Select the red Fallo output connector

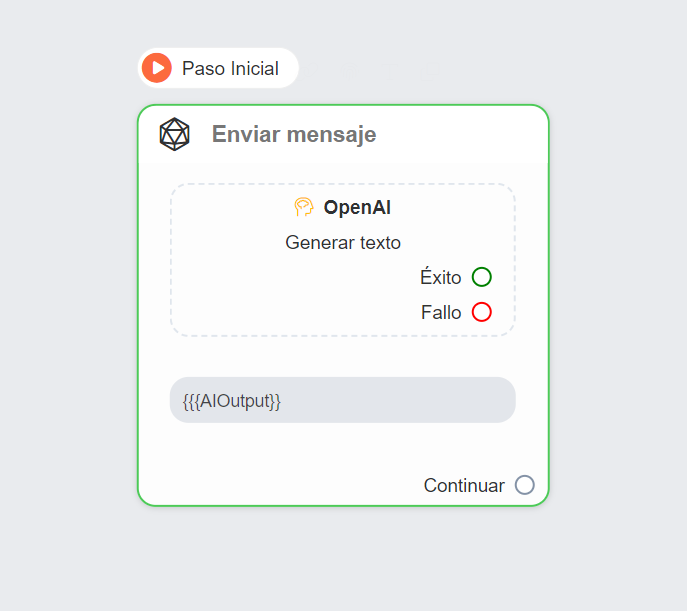[482, 312]
